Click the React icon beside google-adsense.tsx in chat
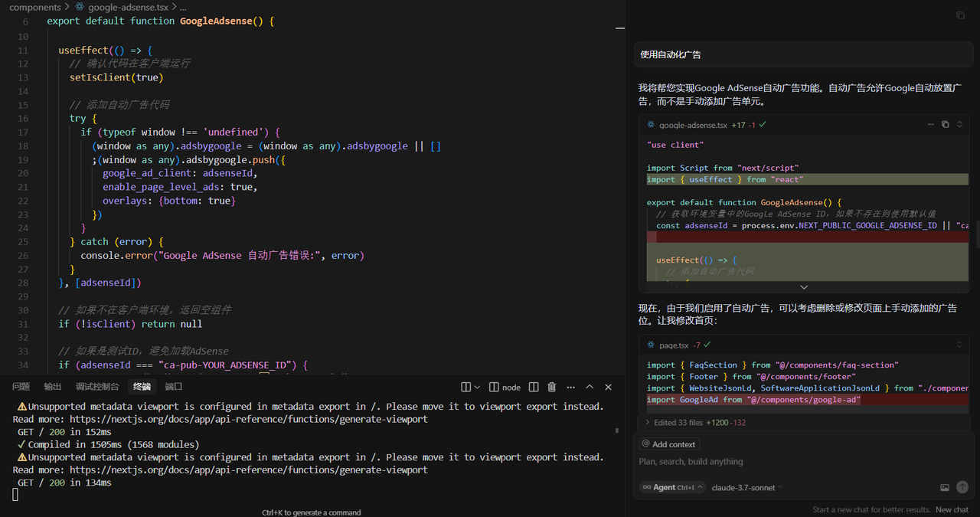The image size is (980, 517). coord(651,124)
